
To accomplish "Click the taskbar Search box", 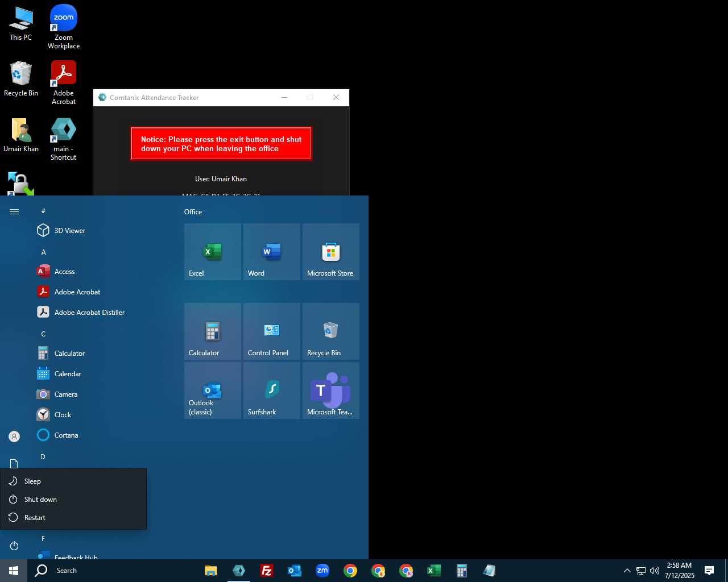I will pos(114,571).
